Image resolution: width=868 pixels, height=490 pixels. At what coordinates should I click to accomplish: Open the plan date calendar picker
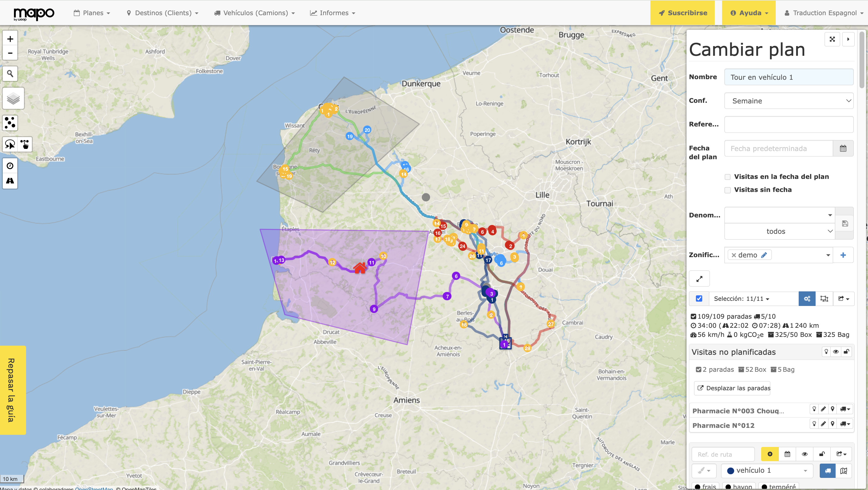point(843,148)
